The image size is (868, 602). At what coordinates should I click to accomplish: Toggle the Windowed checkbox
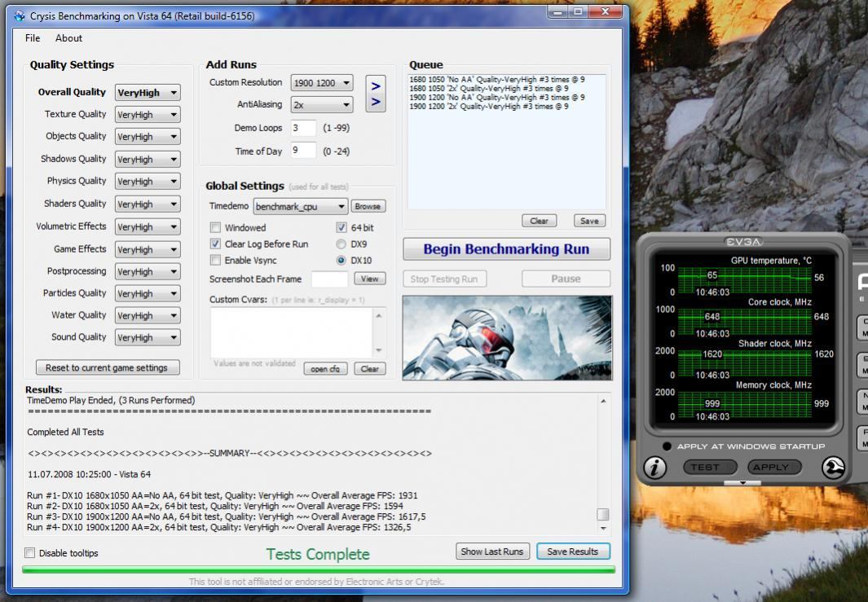click(x=215, y=227)
